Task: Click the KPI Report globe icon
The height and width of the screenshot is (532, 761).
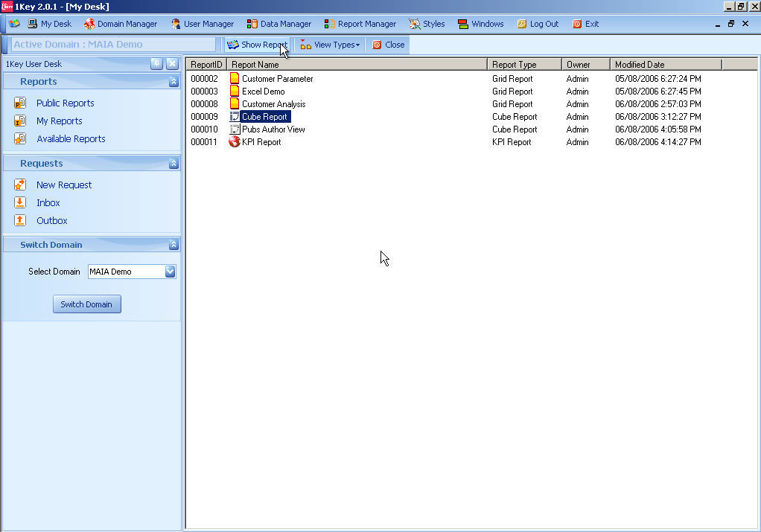Action: 235,141
